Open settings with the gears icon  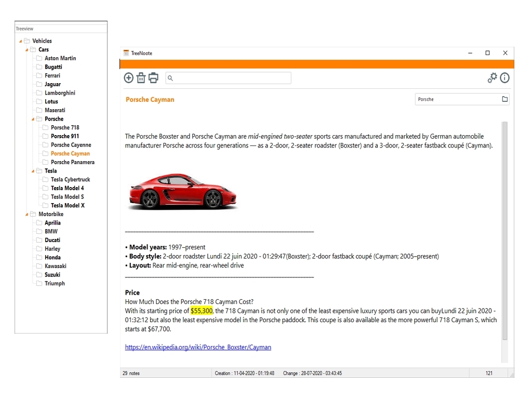[492, 78]
